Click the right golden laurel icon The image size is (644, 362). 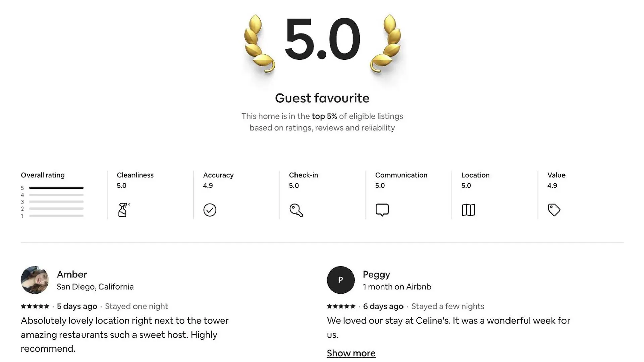point(385,44)
